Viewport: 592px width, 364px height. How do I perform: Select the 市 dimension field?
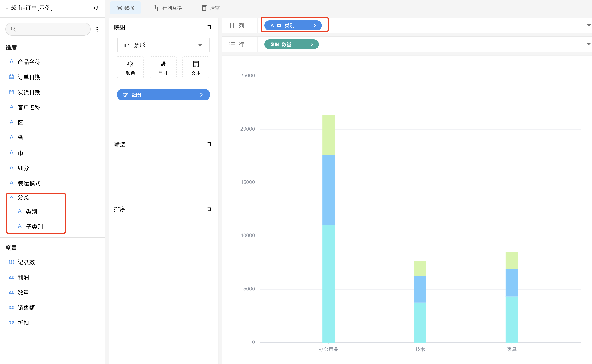click(x=20, y=153)
